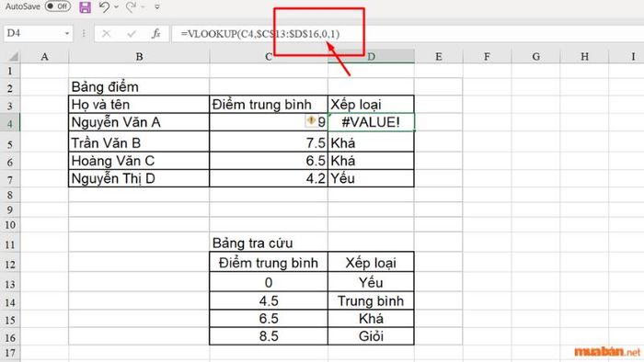Click 'Điểm trung bình' header in row 3

pos(269,105)
